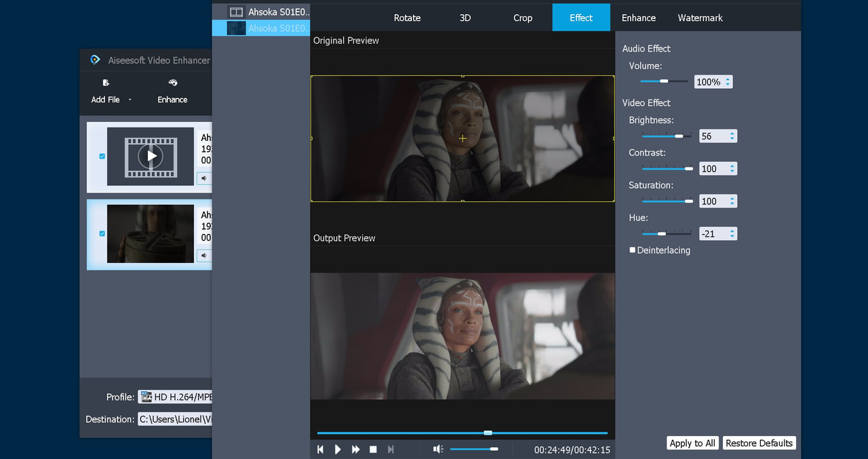Open the Enhance tab in the edit window

pos(639,18)
